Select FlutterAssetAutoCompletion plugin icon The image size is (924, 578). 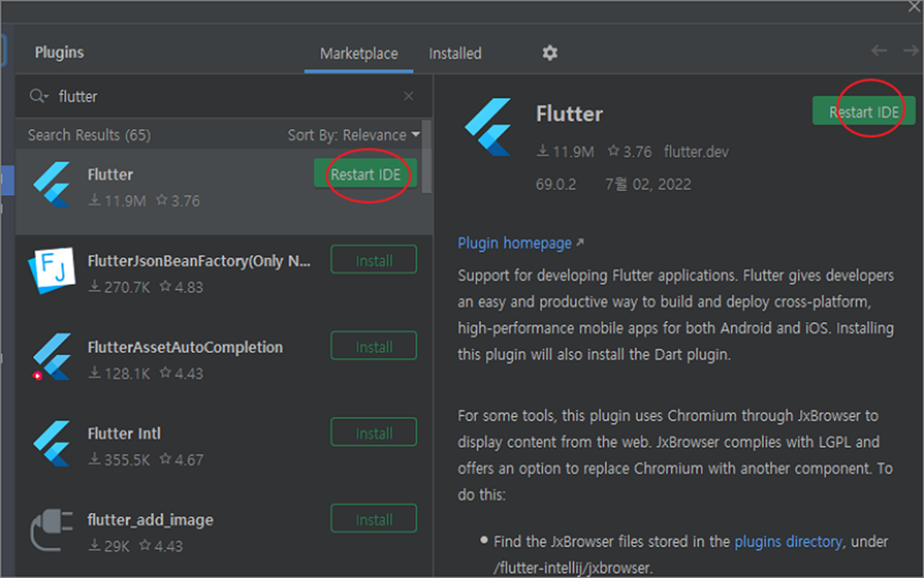point(52,357)
